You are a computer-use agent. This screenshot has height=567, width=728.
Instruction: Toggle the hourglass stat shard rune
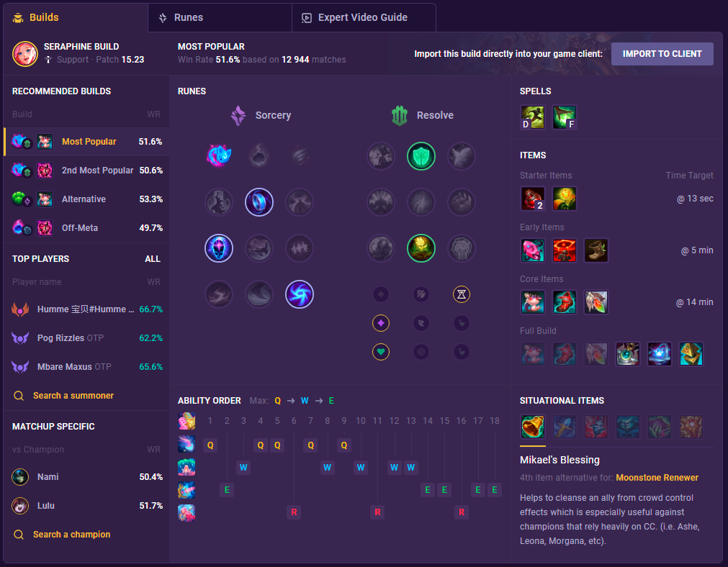click(461, 294)
